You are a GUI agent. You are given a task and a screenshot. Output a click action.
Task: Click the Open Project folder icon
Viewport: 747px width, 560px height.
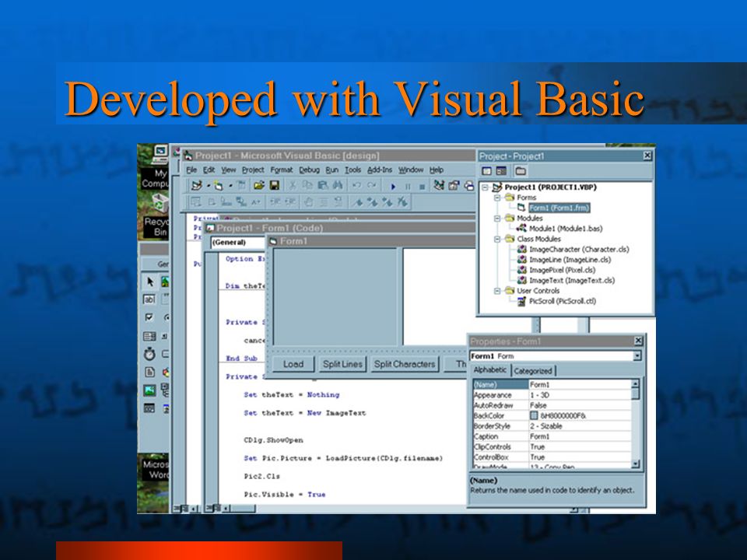[259, 185]
